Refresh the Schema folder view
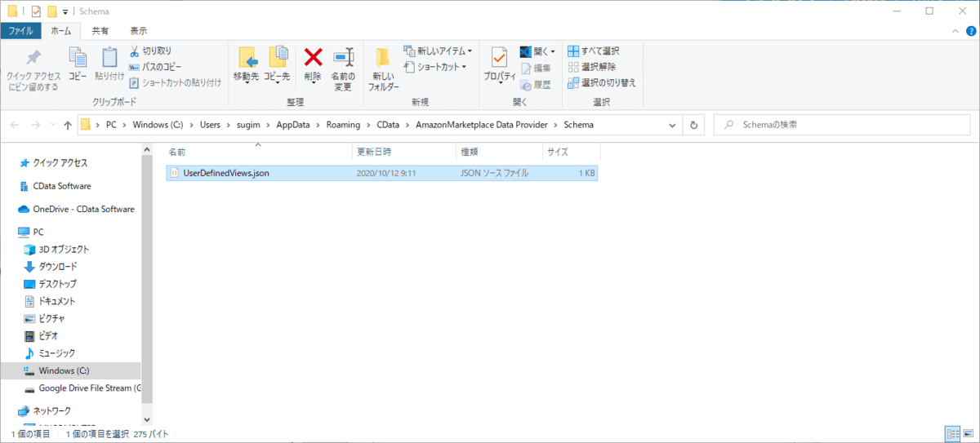980x443 pixels. [x=693, y=126]
